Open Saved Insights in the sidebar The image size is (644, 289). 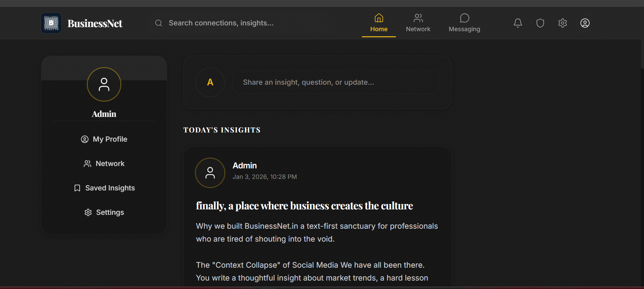click(x=104, y=188)
